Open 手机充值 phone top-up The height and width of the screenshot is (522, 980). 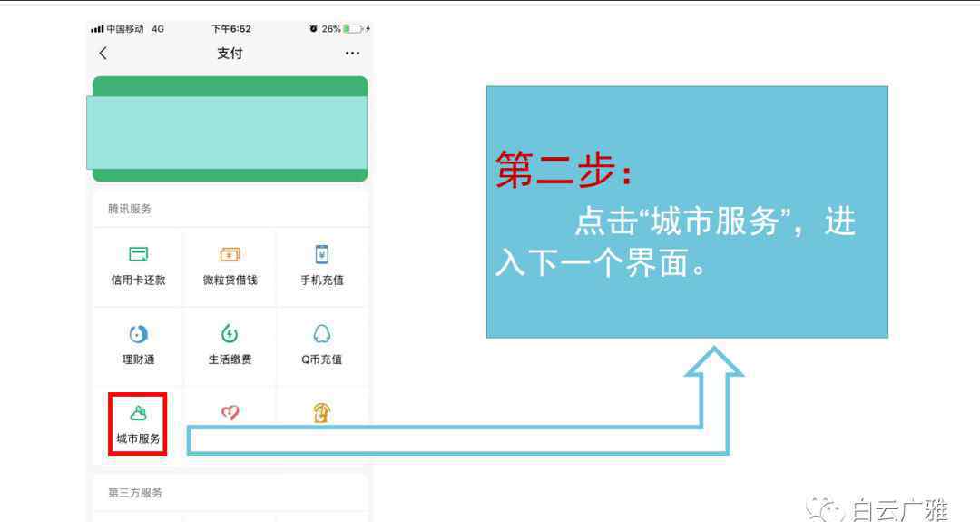pyautogui.click(x=322, y=267)
